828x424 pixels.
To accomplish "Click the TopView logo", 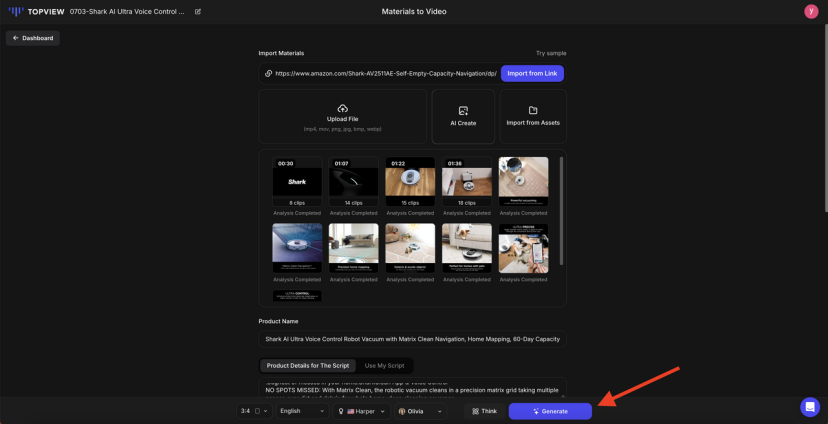I will click(x=36, y=11).
